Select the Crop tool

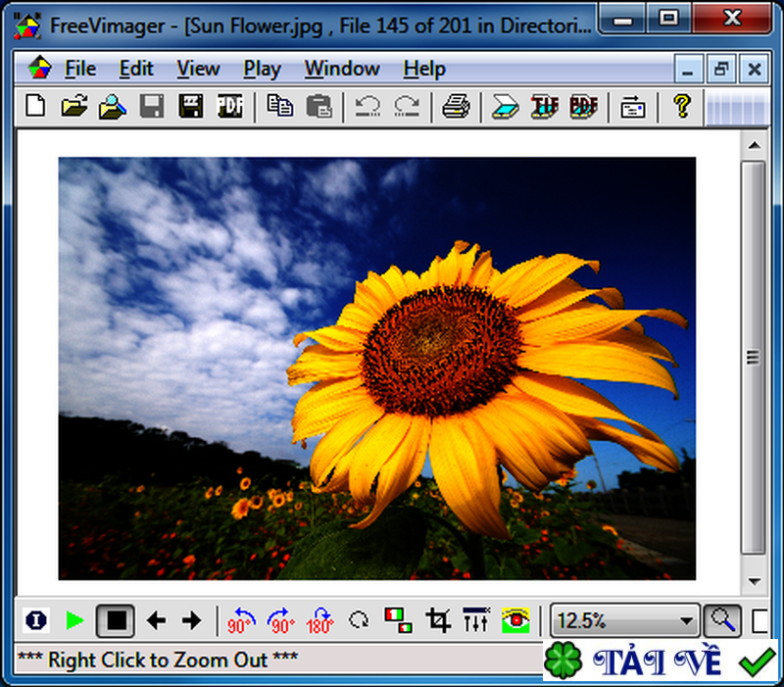(x=440, y=620)
